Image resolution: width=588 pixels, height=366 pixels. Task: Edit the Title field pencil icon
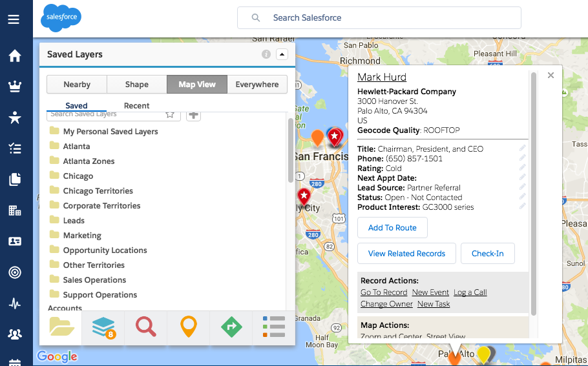[522, 148]
